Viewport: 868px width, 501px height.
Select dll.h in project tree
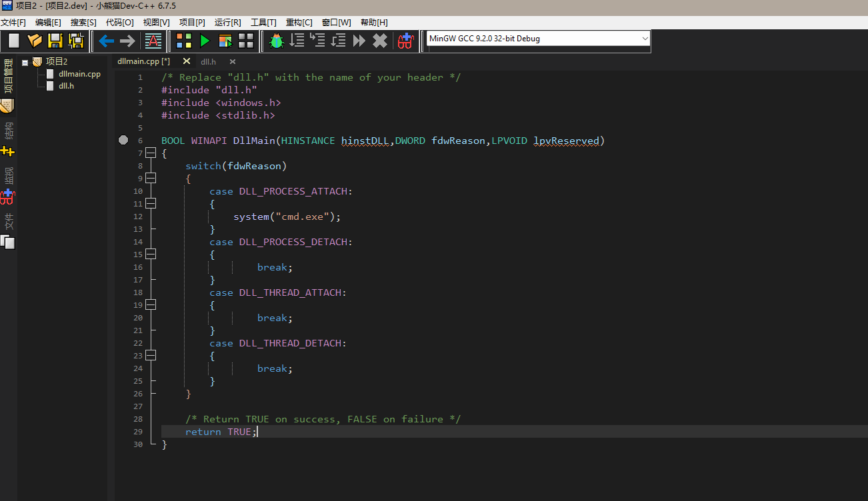66,86
